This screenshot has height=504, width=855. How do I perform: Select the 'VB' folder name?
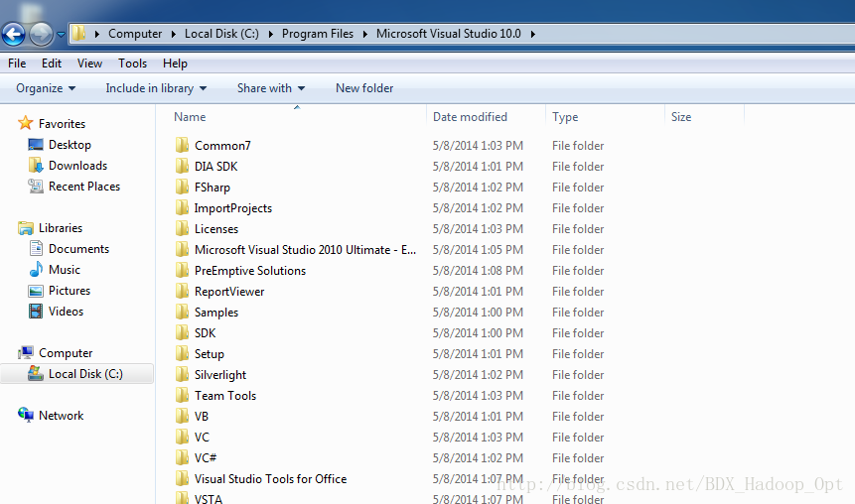point(202,417)
